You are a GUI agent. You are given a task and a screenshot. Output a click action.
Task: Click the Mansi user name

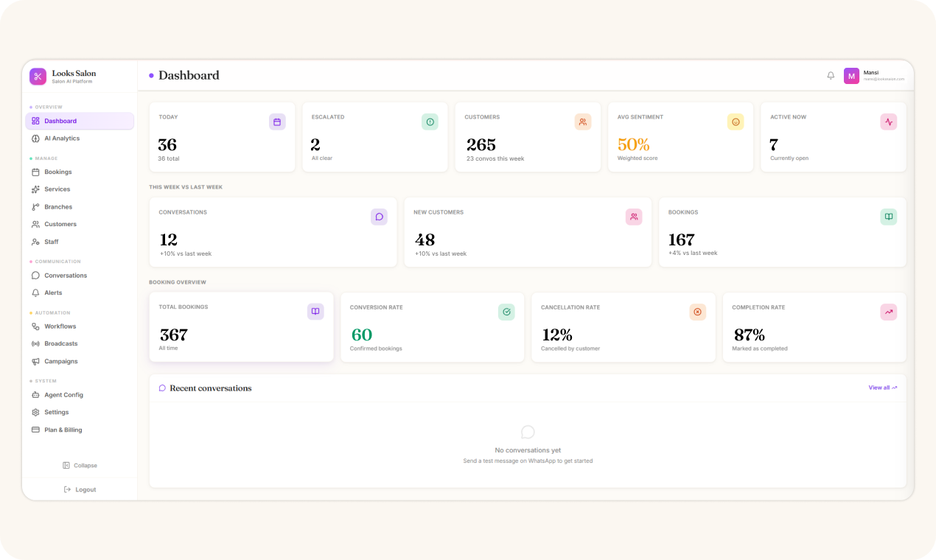(x=871, y=72)
